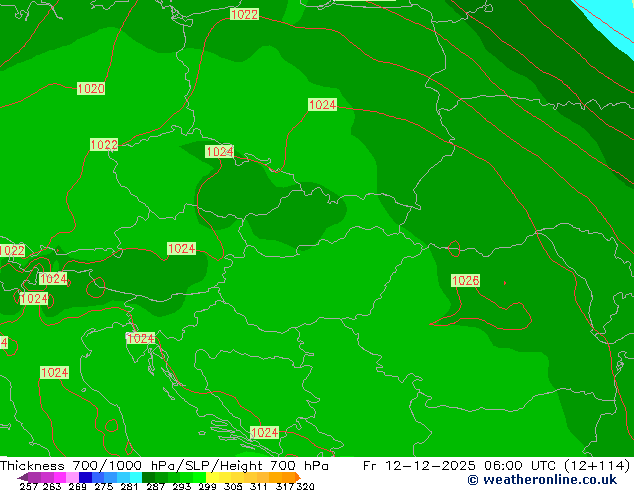This screenshot has width=634, height=490.
Task: Click the legend value 299
Action: tap(207, 486)
